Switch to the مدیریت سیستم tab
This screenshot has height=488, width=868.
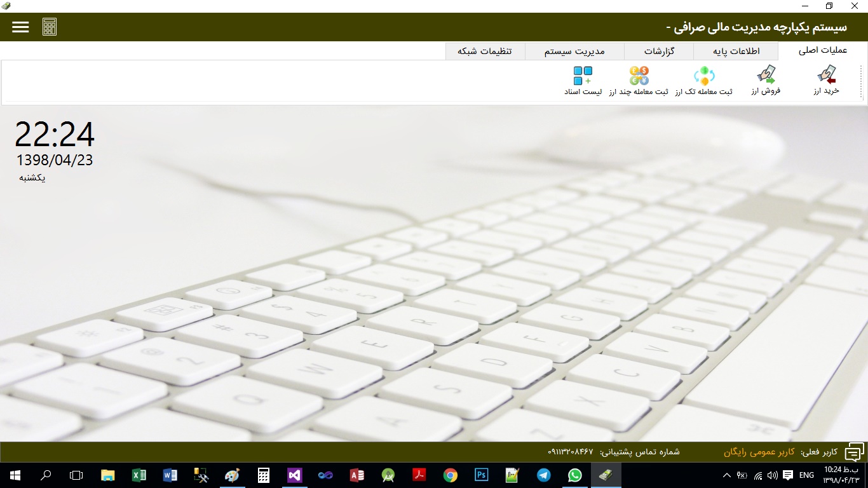574,51
